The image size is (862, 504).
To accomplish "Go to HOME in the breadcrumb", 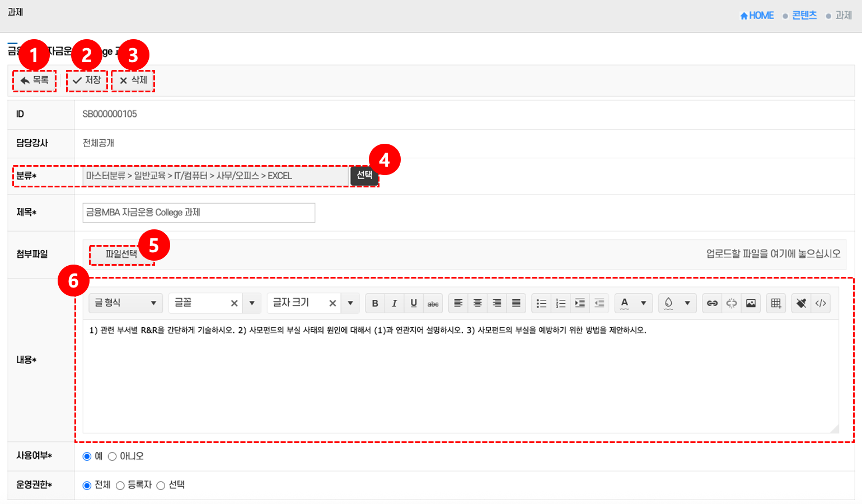I will (757, 16).
